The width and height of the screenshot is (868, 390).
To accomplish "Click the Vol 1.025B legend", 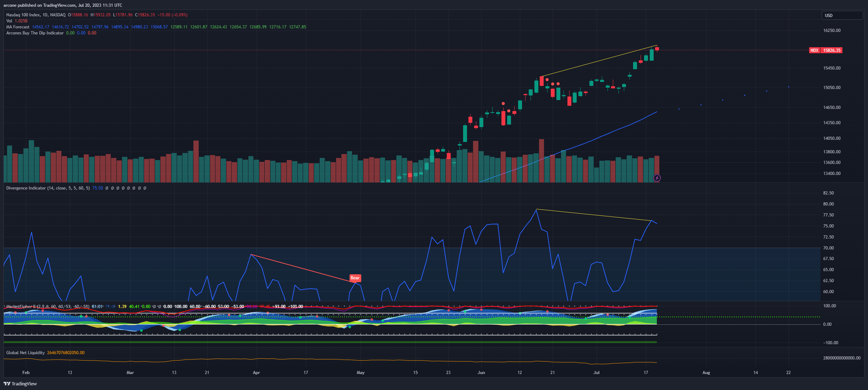I will tap(17, 21).
